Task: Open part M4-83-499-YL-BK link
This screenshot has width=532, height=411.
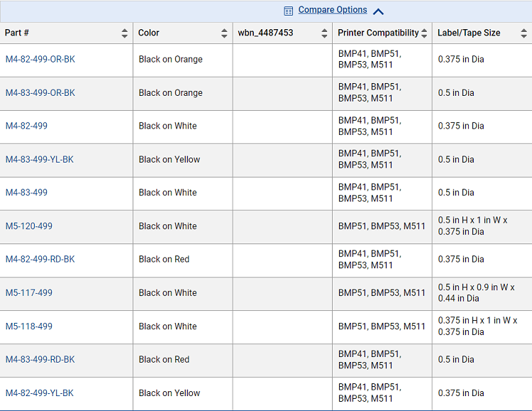Action: point(39,159)
